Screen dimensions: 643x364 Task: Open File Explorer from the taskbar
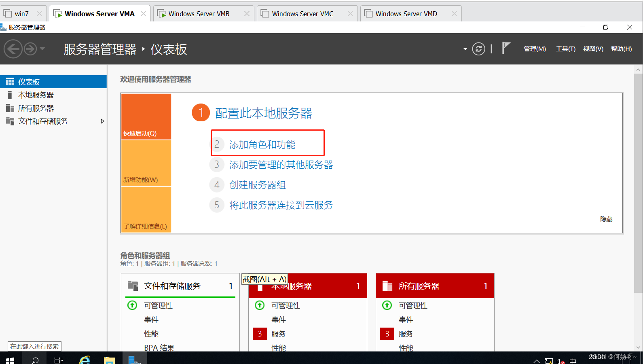pos(109,360)
